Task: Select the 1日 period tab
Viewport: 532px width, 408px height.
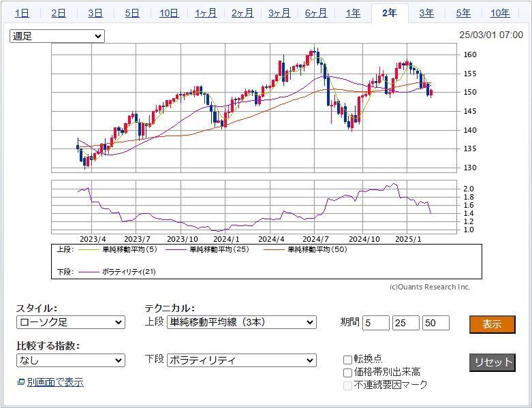Action: (22, 13)
